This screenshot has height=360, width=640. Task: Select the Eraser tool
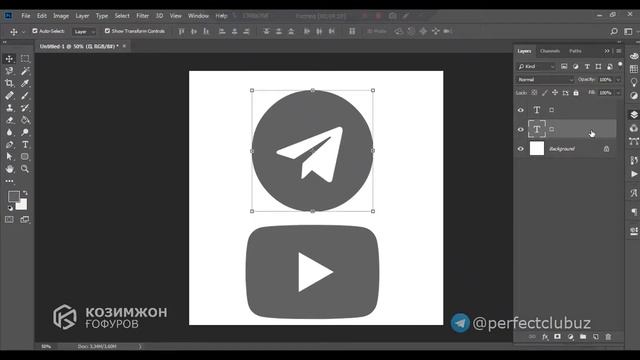[x=9, y=120]
